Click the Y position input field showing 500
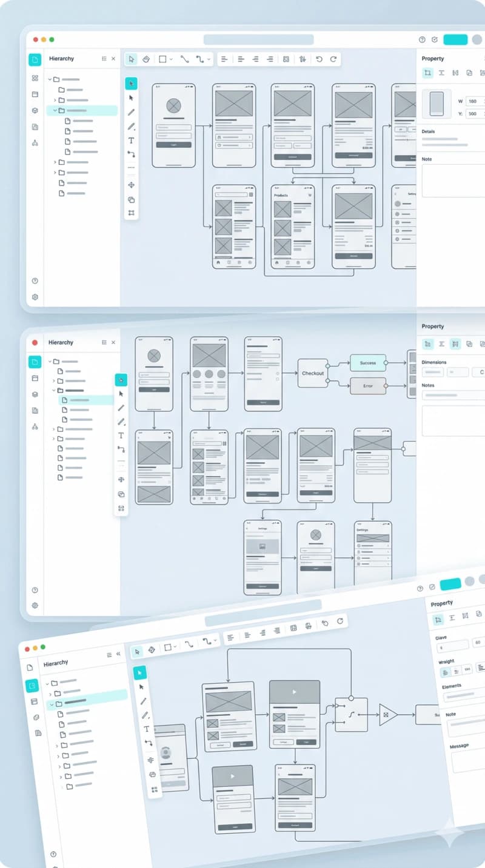485x868 pixels. coord(474,114)
